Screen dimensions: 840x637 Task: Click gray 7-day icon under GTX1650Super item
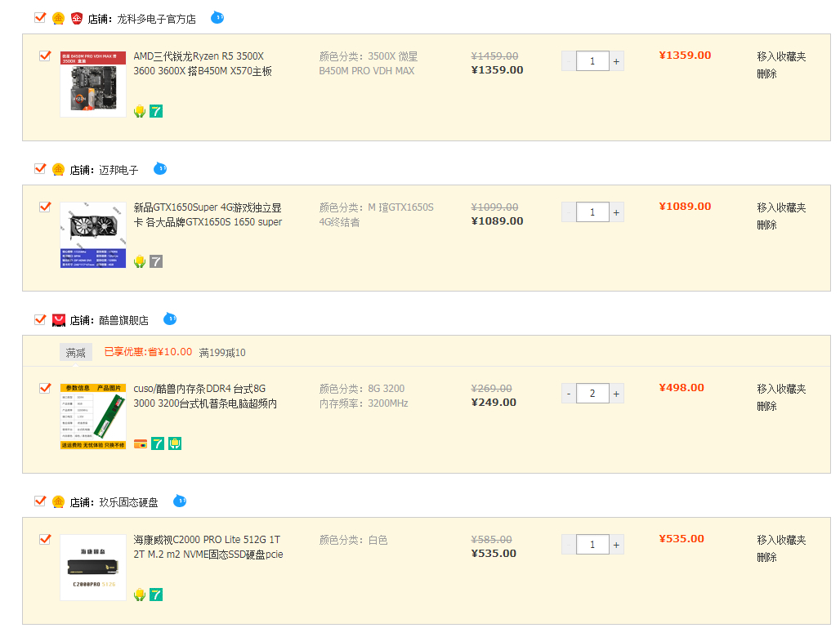point(156,262)
